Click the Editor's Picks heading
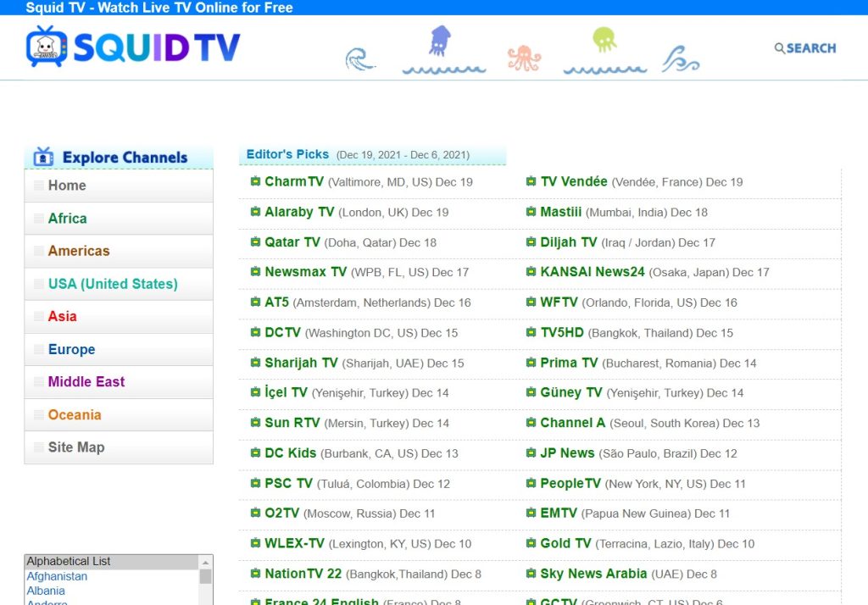868x605 pixels. (287, 154)
